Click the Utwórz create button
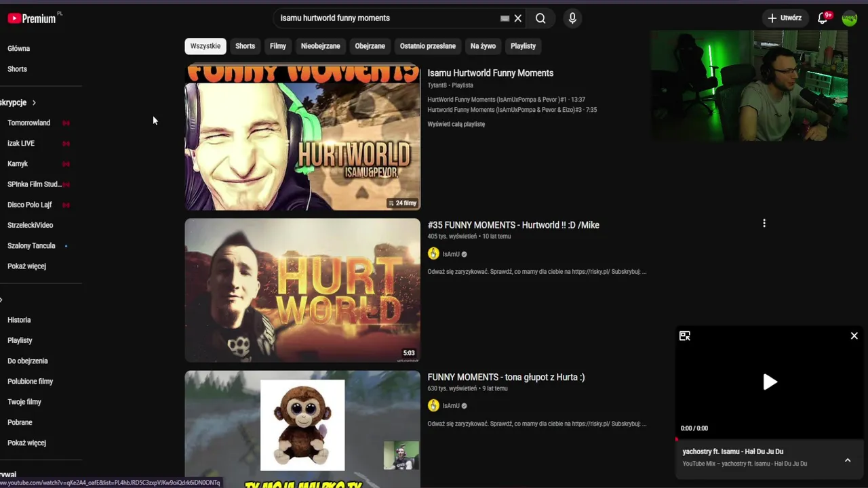The image size is (868, 488). (785, 18)
